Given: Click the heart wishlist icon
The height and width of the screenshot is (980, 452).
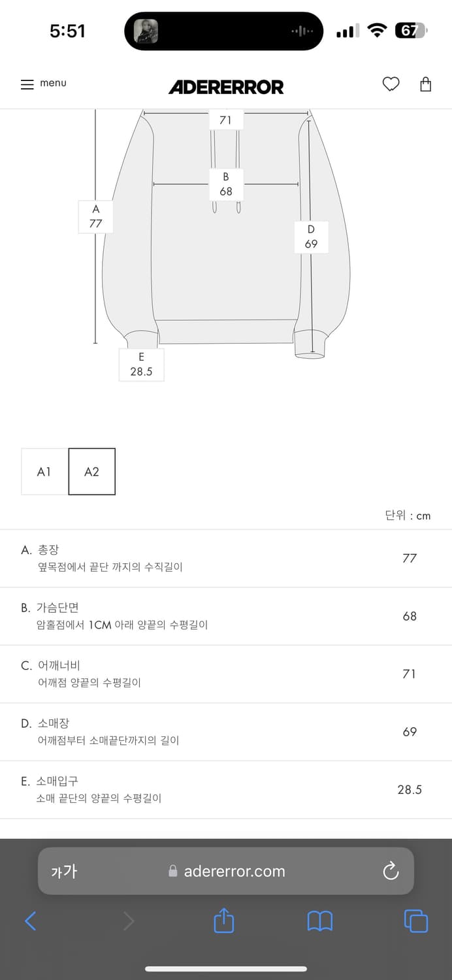Looking at the screenshot, I should (x=391, y=84).
